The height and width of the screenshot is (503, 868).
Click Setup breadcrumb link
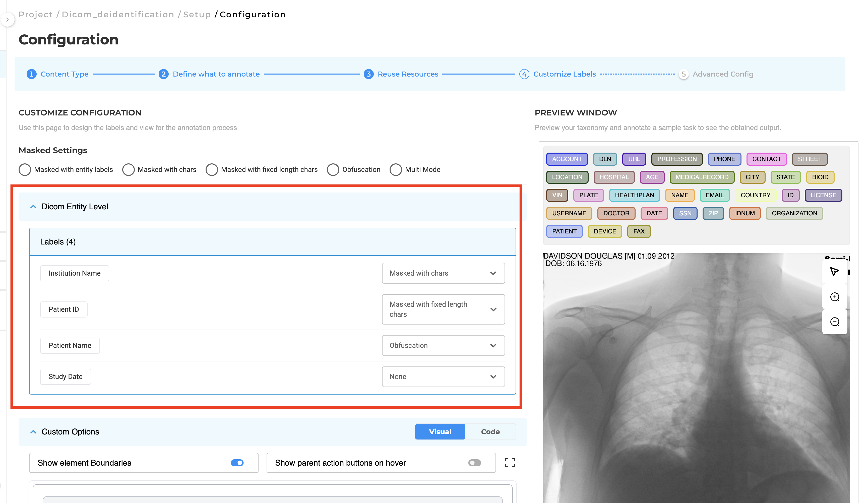pyautogui.click(x=197, y=15)
